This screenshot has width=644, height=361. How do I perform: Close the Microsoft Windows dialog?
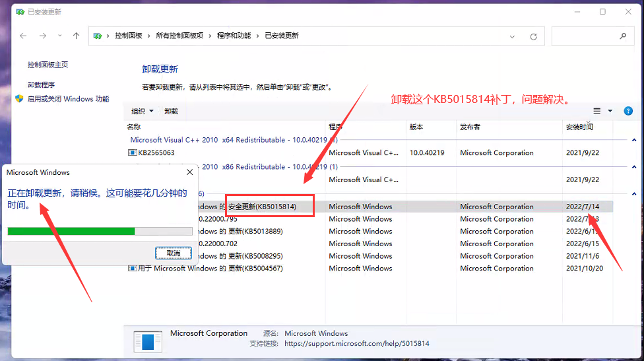coord(190,172)
